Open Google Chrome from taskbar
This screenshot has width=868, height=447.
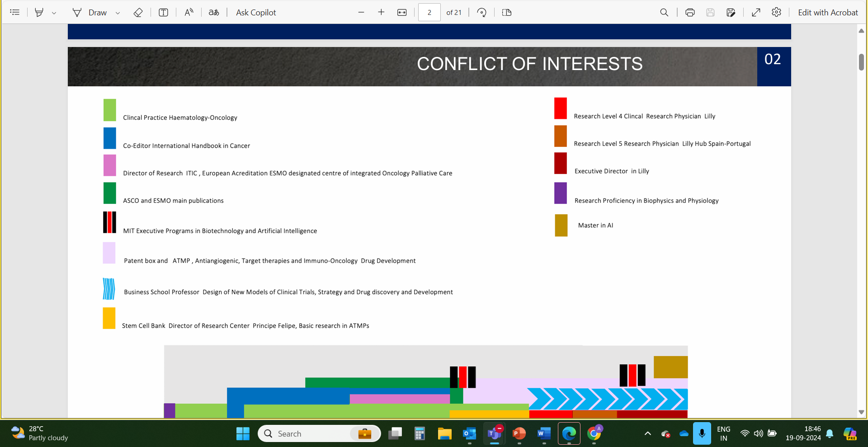pyautogui.click(x=594, y=434)
